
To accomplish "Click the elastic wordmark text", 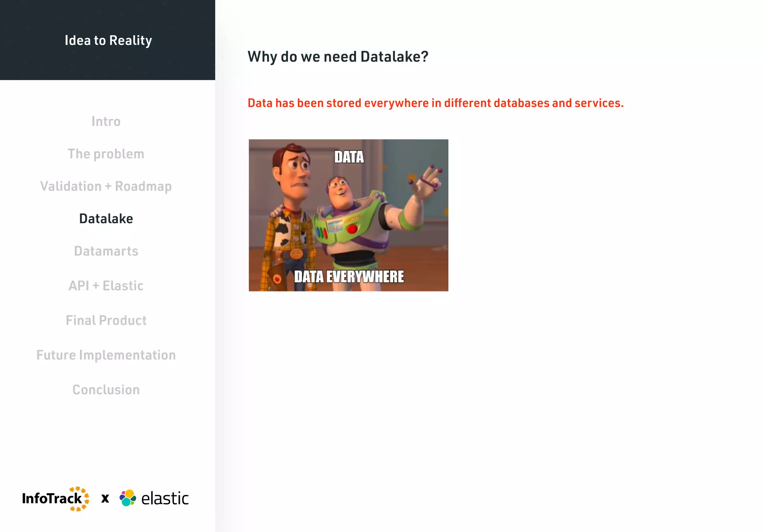I will (165, 498).
